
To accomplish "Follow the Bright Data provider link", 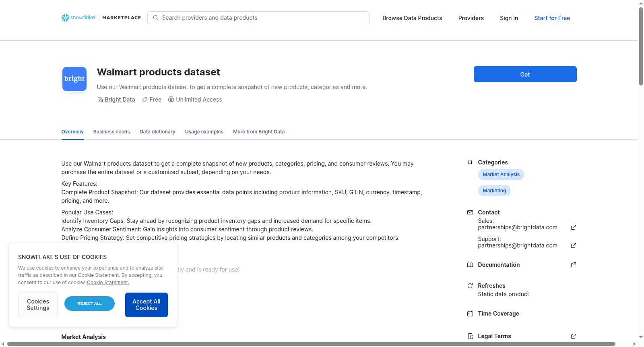I will point(120,100).
